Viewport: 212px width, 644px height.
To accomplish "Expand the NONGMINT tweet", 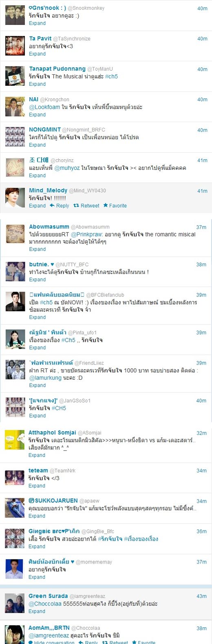I will coord(37,145).
